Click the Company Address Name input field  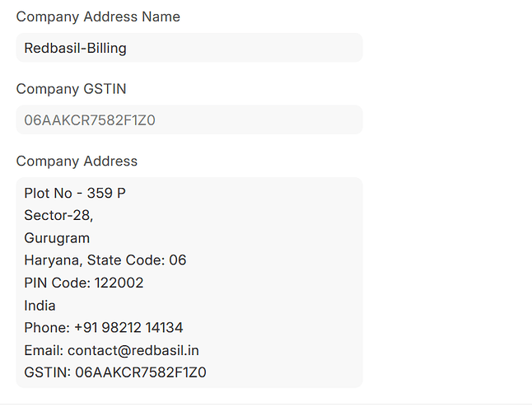pos(189,48)
